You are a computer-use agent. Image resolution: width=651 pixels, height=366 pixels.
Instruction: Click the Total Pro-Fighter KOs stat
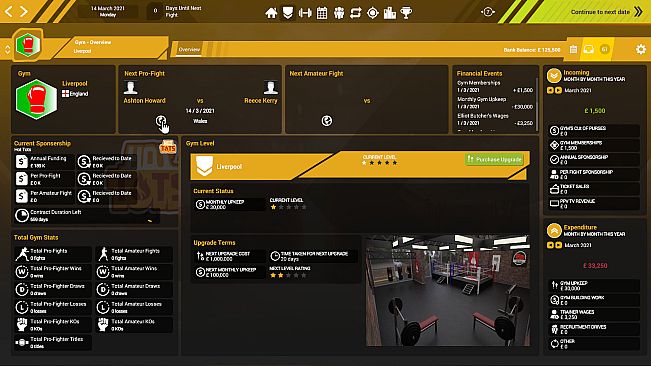click(x=53, y=325)
